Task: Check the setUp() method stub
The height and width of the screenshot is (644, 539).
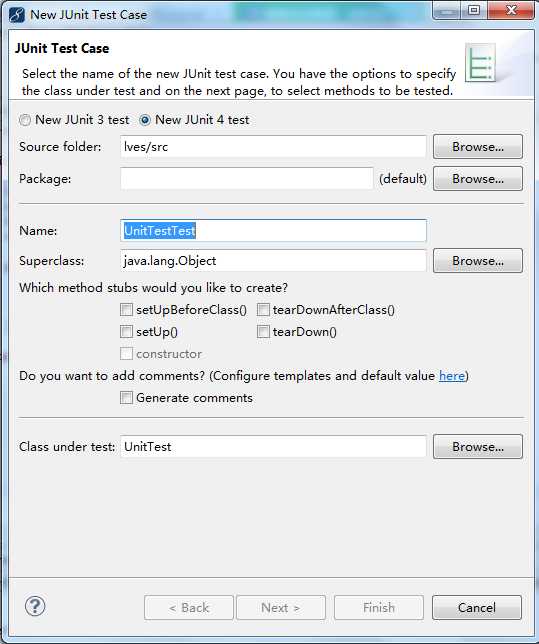Action: tap(127, 331)
